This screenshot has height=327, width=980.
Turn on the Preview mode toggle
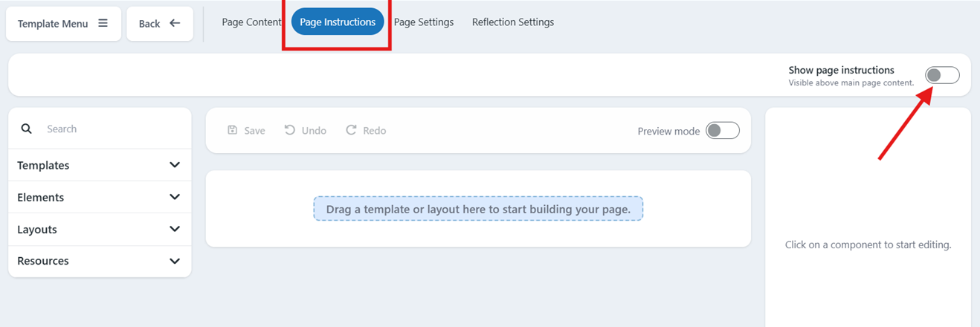pos(722,131)
